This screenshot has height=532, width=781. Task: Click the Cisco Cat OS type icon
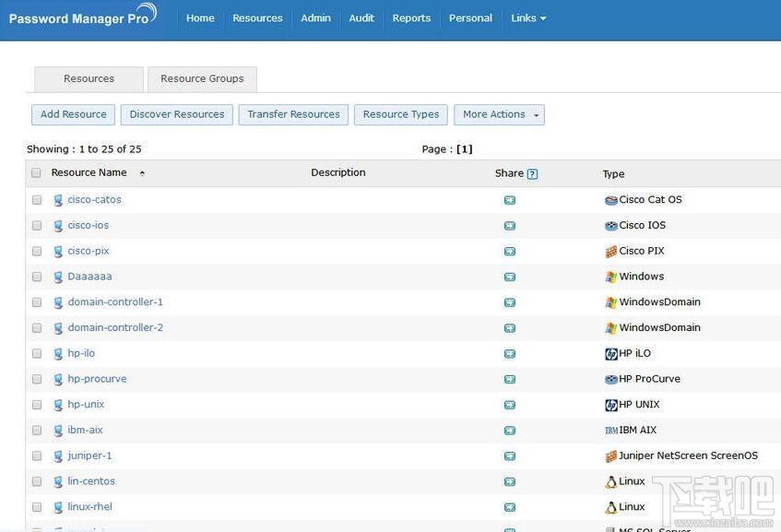click(x=611, y=200)
